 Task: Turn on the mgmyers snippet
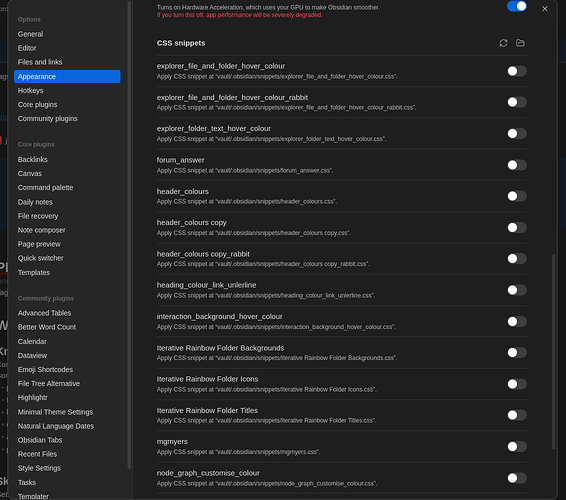[x=517, y=447]
